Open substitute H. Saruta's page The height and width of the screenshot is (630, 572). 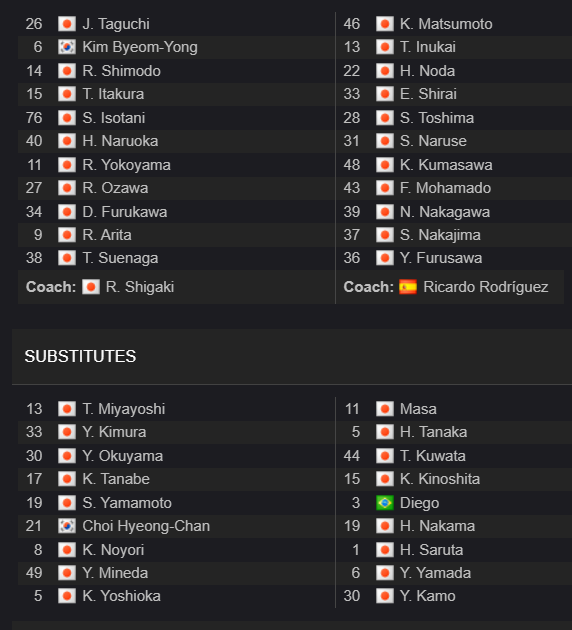coord(431,550)
